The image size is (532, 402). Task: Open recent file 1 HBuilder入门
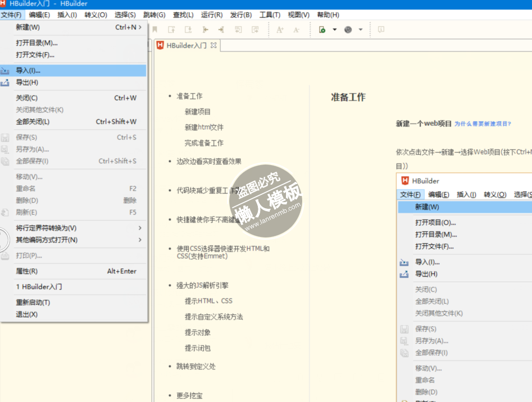click(x=73, y=287)
